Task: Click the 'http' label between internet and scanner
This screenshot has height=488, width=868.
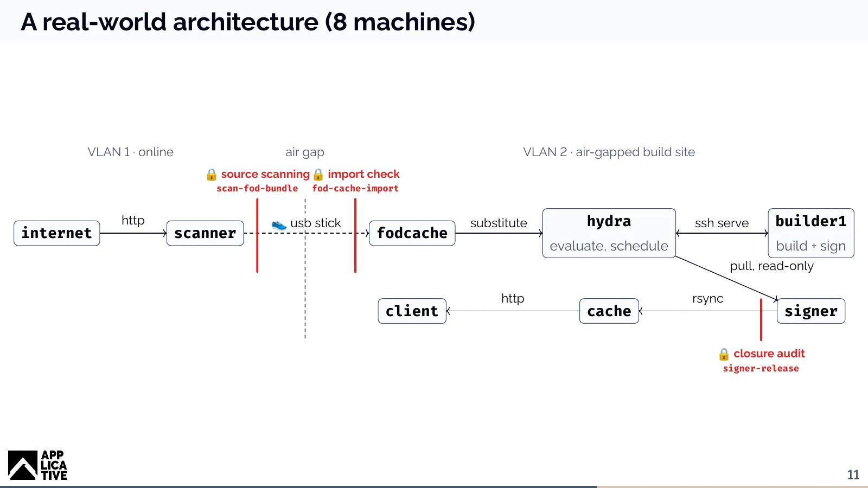Action: tap(133, 221)
